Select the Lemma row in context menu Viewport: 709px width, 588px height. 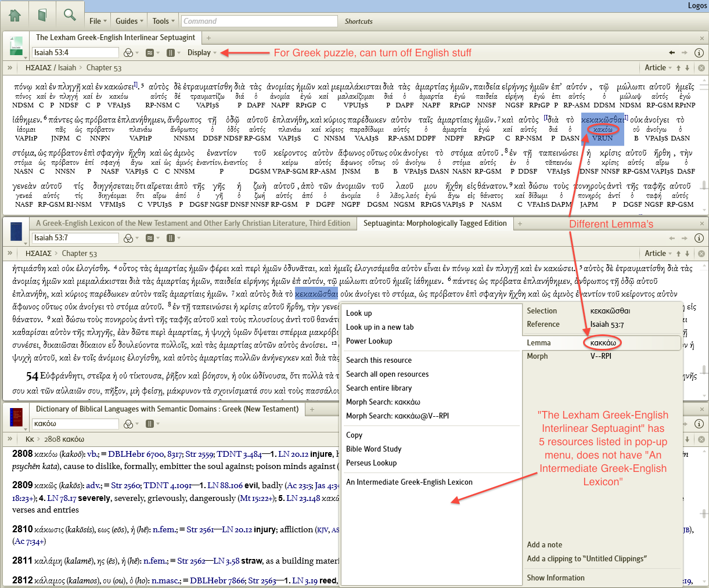[601, 343]
